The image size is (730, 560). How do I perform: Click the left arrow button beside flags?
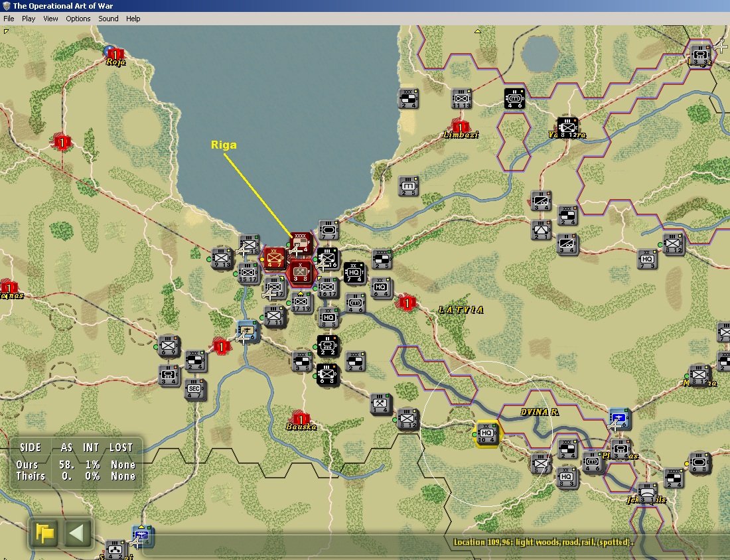tap(77, 533)
